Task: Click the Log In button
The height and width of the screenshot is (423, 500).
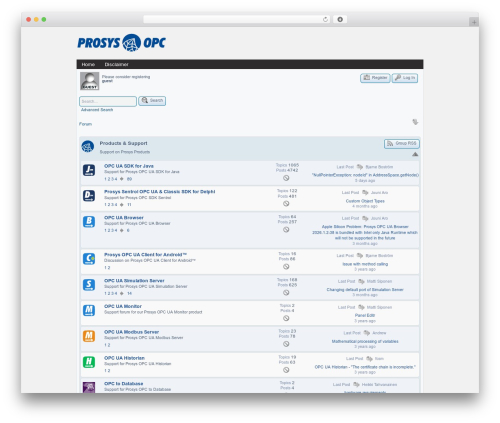Action: coord(405,78)
